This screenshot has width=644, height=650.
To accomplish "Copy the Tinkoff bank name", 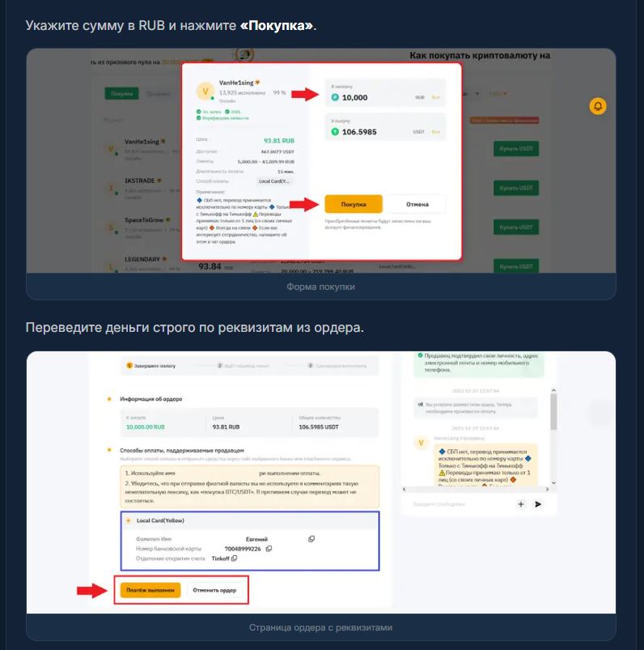I will (x=234, y=559).
